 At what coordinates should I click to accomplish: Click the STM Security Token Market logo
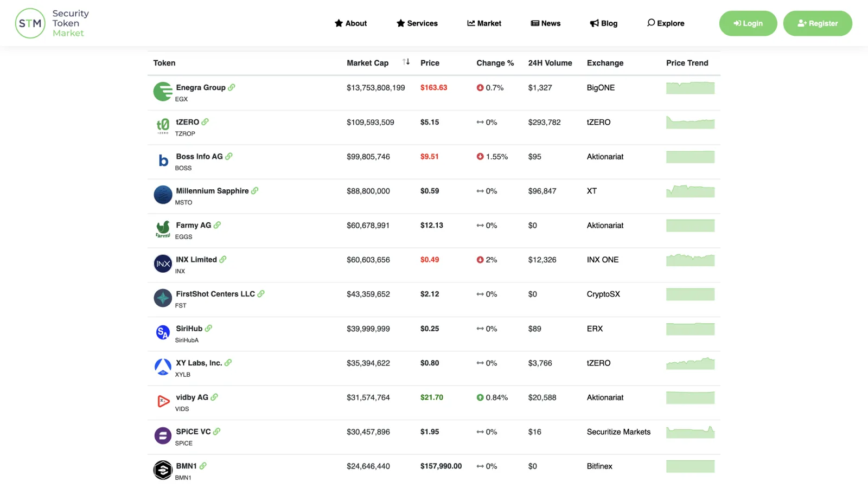pyautogui.click(x=52, y=23)
